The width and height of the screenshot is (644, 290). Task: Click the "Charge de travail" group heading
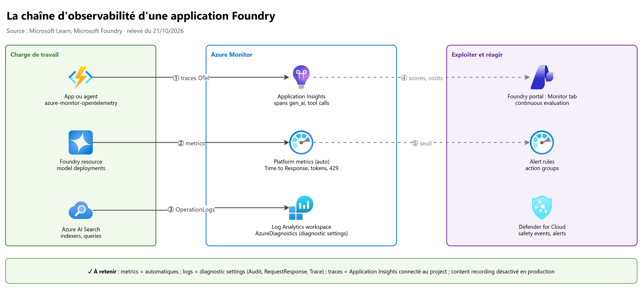coord(34,55)
